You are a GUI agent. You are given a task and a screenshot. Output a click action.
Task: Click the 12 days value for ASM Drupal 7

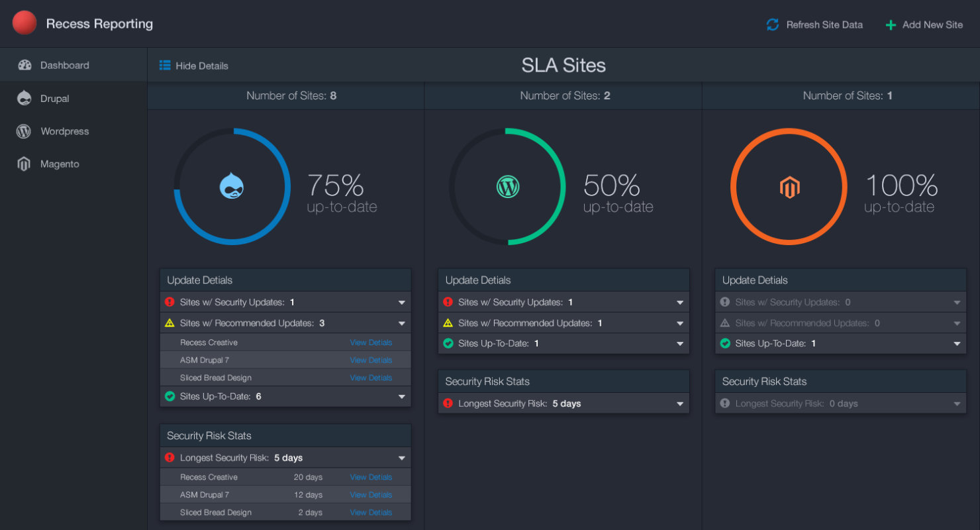tap(308, 495)
